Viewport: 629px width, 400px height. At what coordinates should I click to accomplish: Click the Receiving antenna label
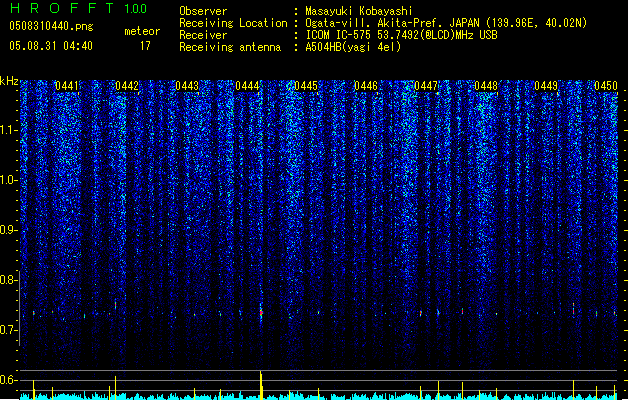(230, 47)
